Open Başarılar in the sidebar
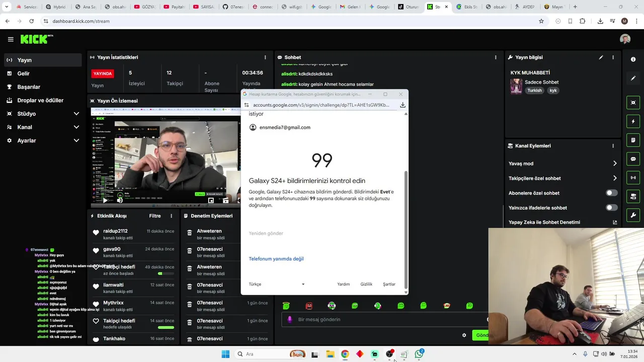Viewport: 644px width, 362px height. click(x=42, y=87)
